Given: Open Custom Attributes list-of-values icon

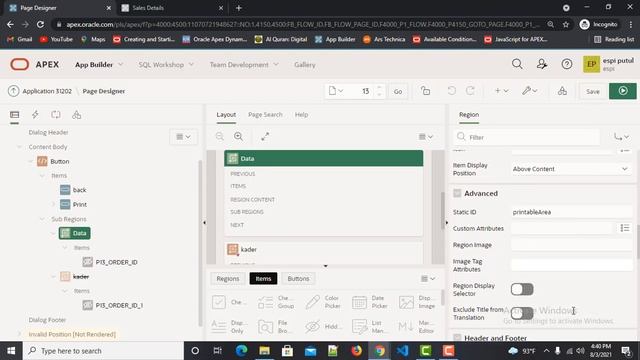Looking at the screenshot, I should 624,228.
